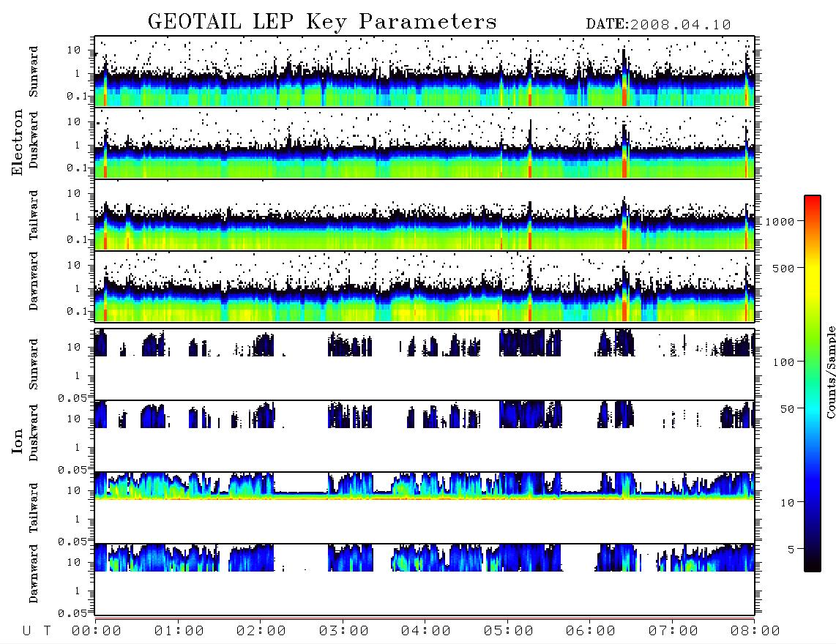Viewport: 836px width, 644px height.
Task: Click inside the Electron Duskward spectrogram
Action: (x=425, y=143)
